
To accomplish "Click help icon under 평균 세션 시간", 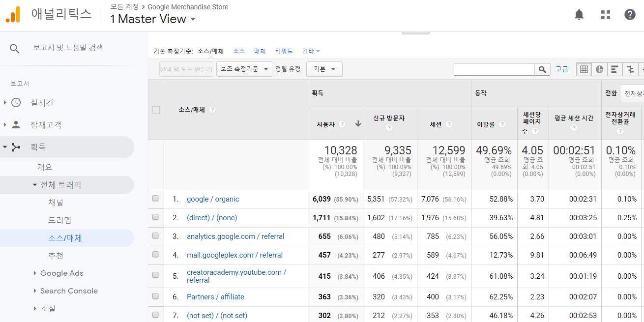I will click(574, 128).
